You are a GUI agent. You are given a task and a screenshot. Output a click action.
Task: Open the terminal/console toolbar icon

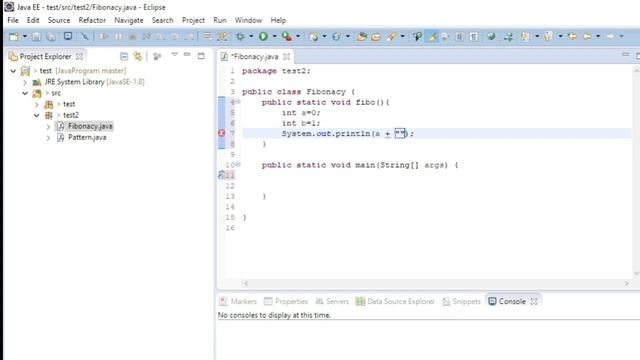68,36
